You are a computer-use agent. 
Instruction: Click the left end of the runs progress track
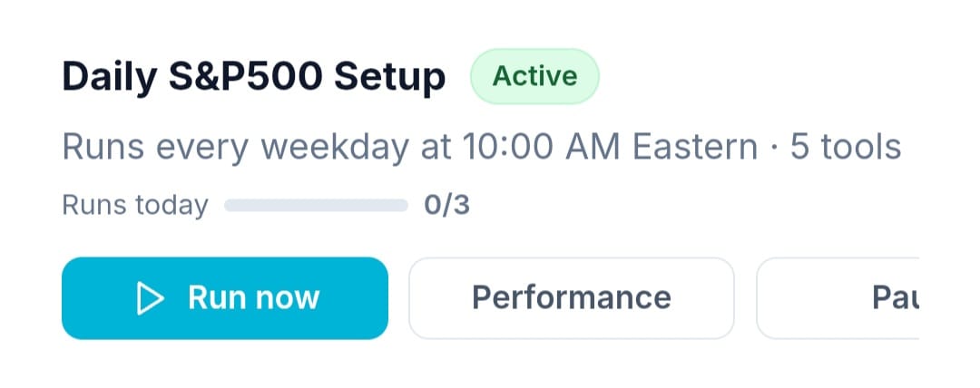coord(230,206)
